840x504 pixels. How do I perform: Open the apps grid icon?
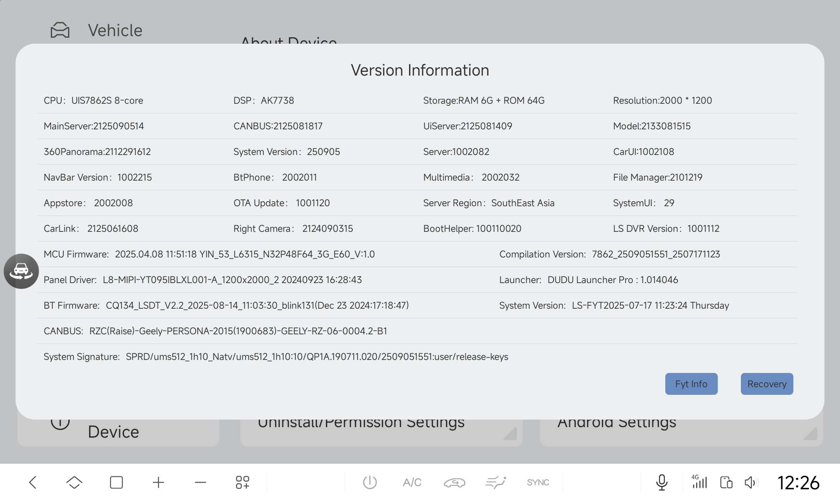point(242,482)
